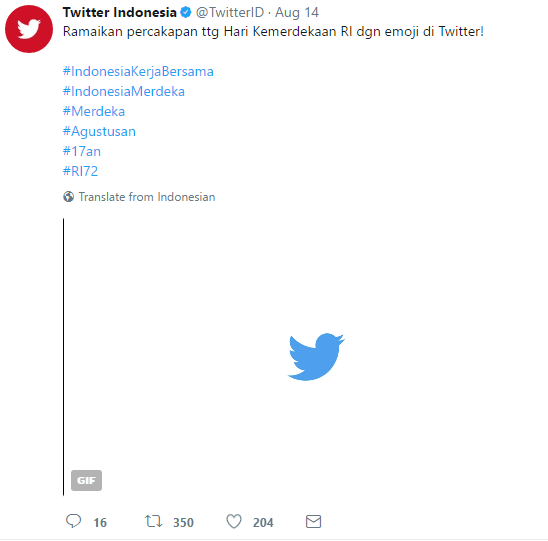Click the Twitter Indonesia display name

click(x=120, y=13)
